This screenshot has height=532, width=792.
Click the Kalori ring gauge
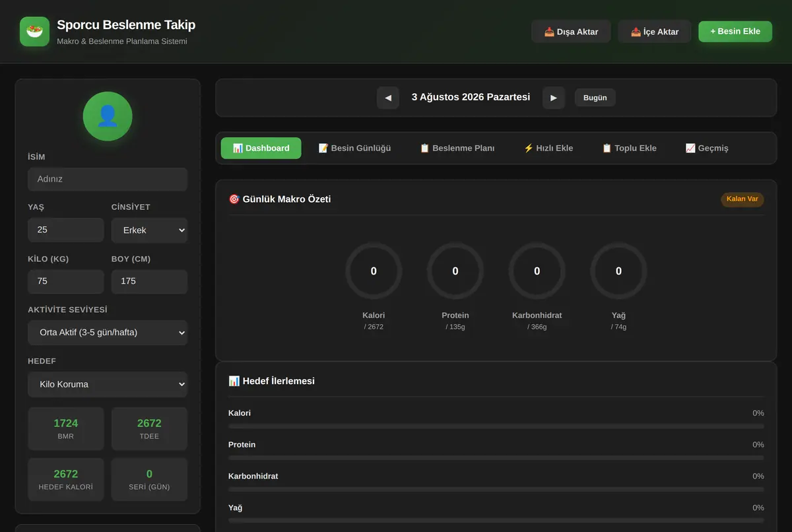point(374,271)
